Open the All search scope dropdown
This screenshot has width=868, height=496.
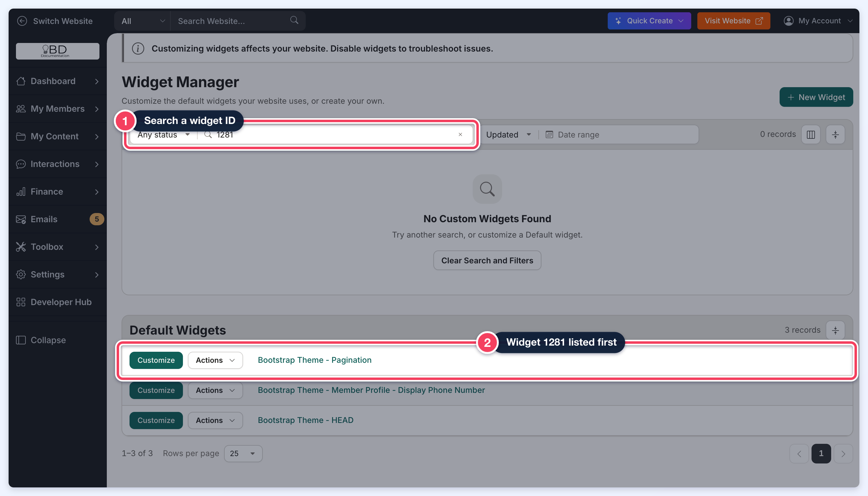click(143, 21)
